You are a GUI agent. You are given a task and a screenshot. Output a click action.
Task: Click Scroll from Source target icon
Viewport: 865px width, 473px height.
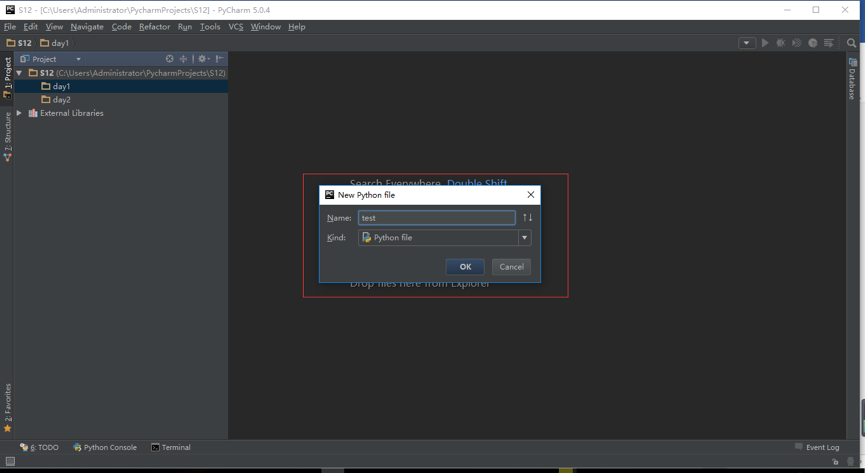pyautogui.click(x=169, y=59)
